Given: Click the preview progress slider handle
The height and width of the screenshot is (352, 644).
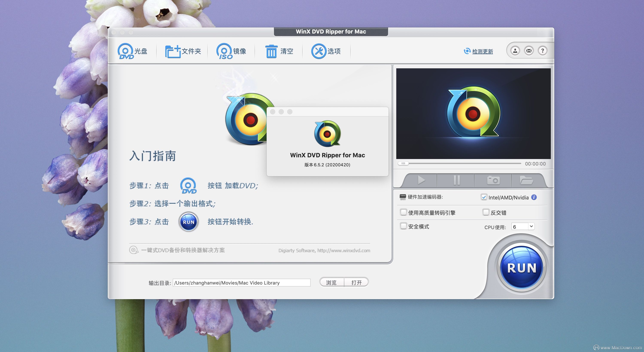Looking at the screenshot, I should pyautogui.click(x=403, y=163).
